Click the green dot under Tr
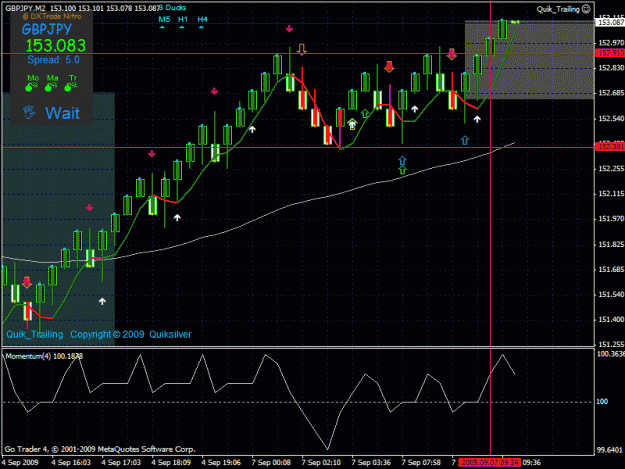The height and width of the screenshot is (469, 625). coord(68,88)
